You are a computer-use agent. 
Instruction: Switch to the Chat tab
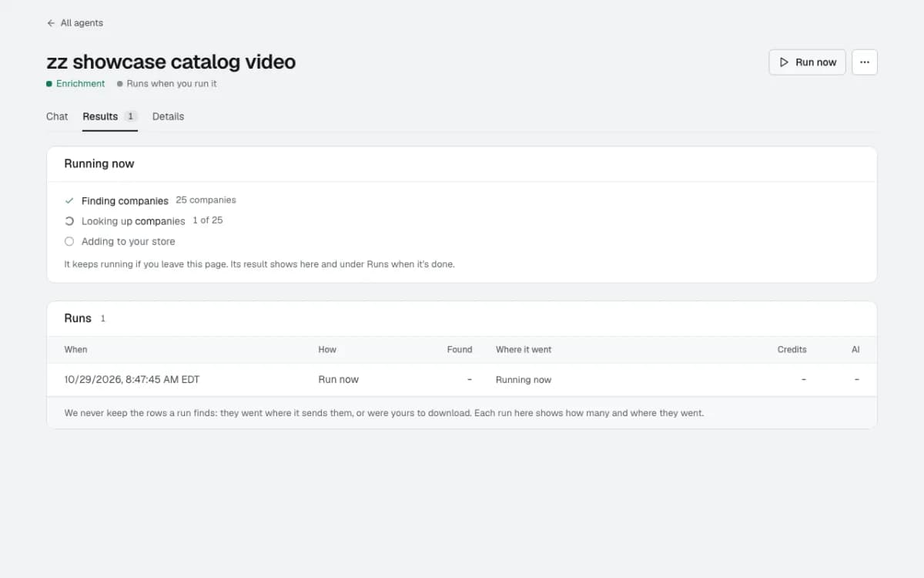point(57,116)
